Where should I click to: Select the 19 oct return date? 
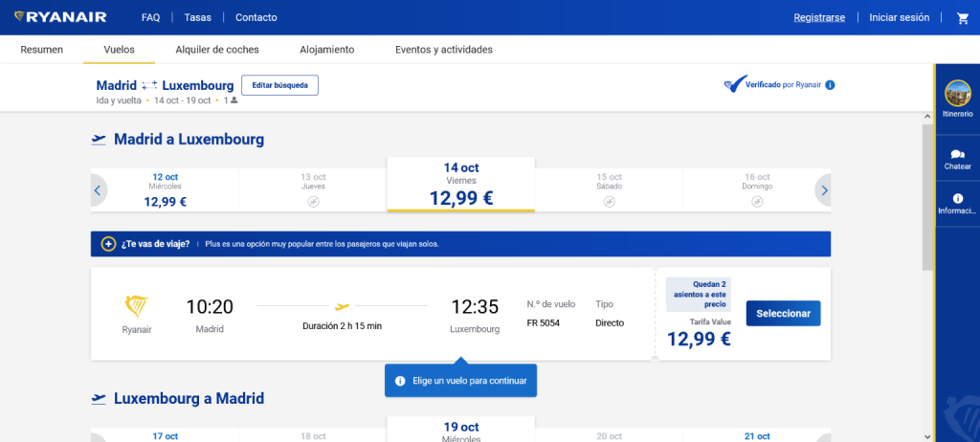(460, 431)
